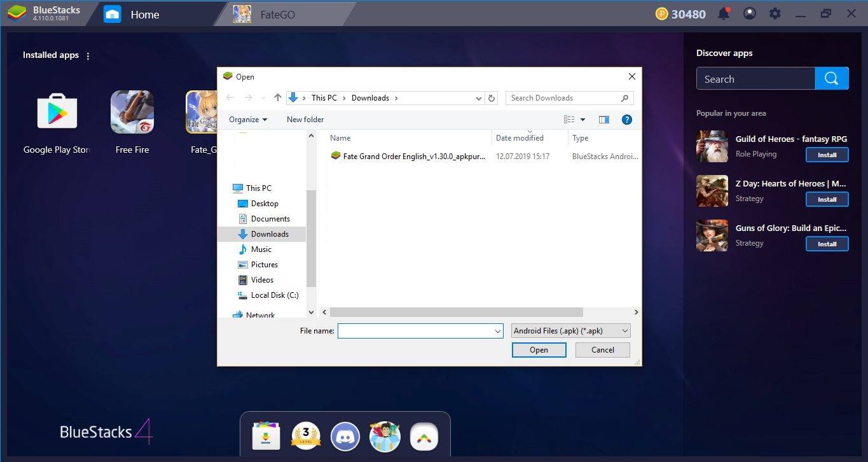Click Open button in dialog
The width and height of the screenshot is (868, 462).
(x=539, y=350)
